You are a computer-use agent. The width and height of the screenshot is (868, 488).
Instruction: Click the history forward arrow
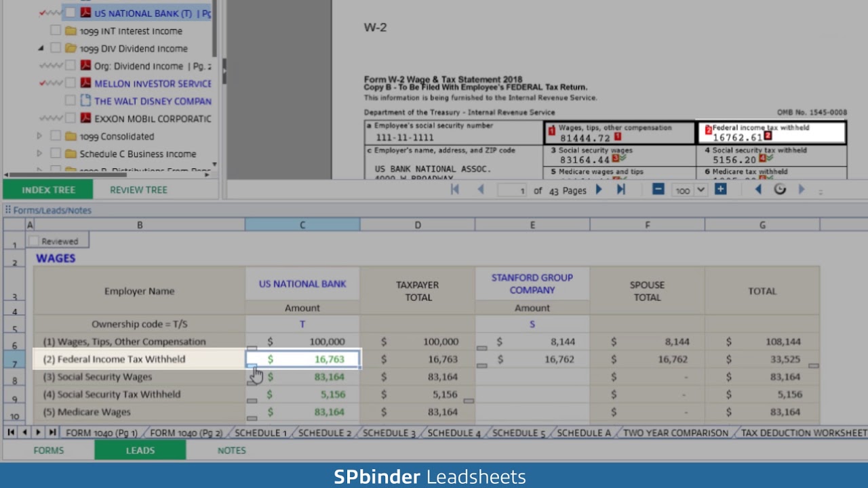click(802, 190)
